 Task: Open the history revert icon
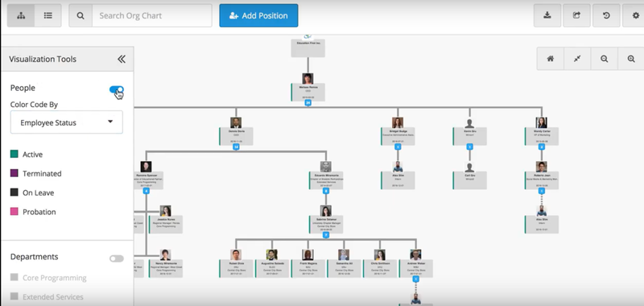pos(606,15)
